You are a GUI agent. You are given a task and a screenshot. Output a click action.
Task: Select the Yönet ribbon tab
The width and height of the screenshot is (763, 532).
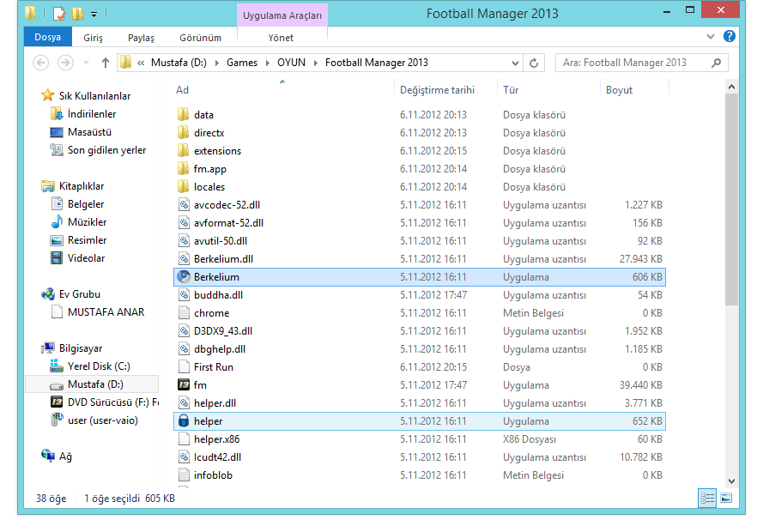[281, 38]
